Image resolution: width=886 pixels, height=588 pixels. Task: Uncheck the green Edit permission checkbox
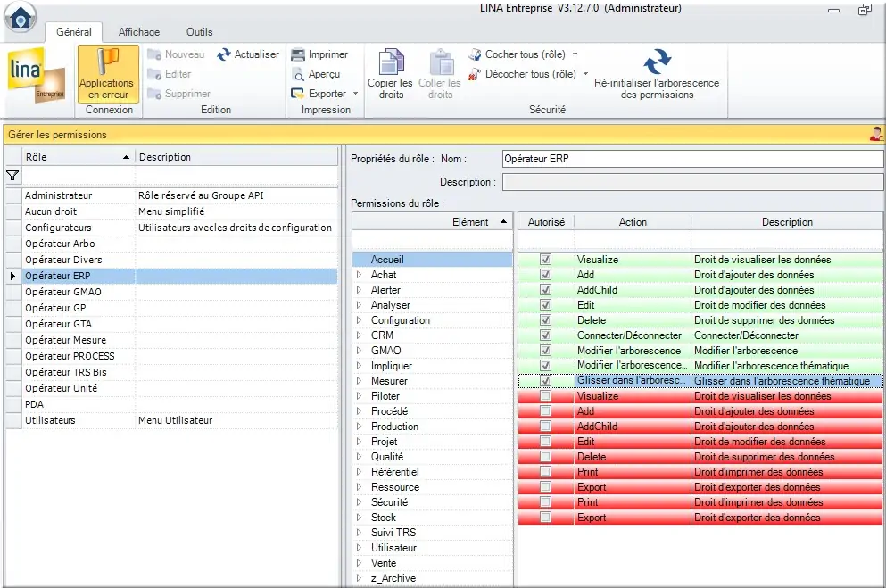[x=545, y=305]
